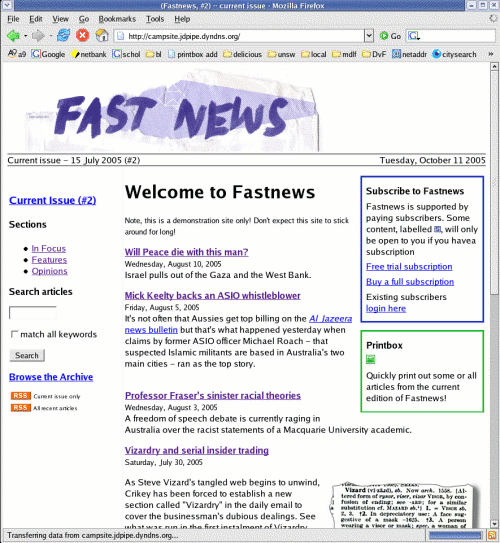The image size is (500, 543).
Task: Open the Google bookmark
Action: coord(48,54)
